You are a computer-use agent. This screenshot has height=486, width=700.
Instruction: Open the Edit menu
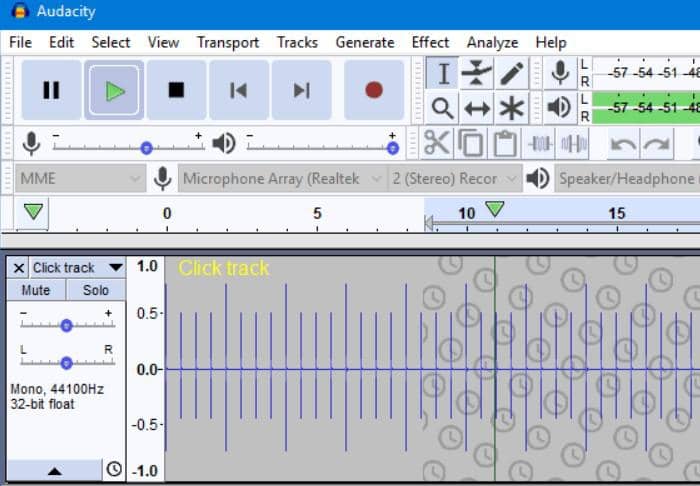pyautogui.click(x=61, y=42)
